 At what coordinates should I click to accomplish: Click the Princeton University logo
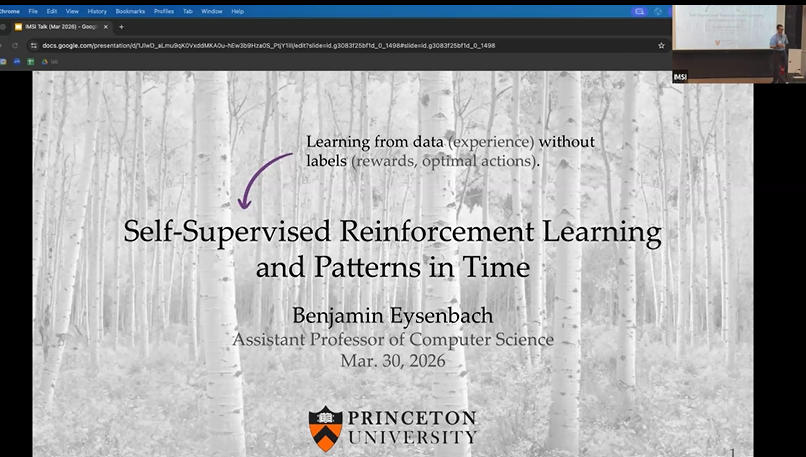coord(393,428)
